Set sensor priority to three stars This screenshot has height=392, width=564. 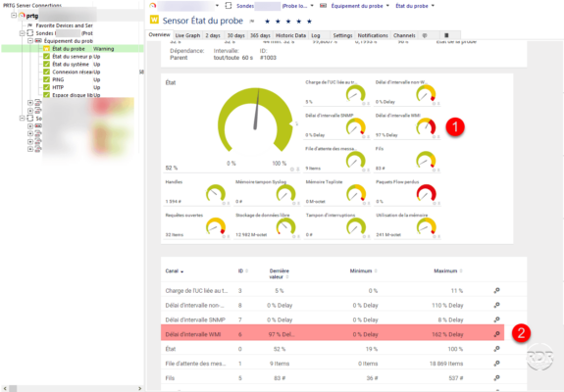[x=288, y=22]
